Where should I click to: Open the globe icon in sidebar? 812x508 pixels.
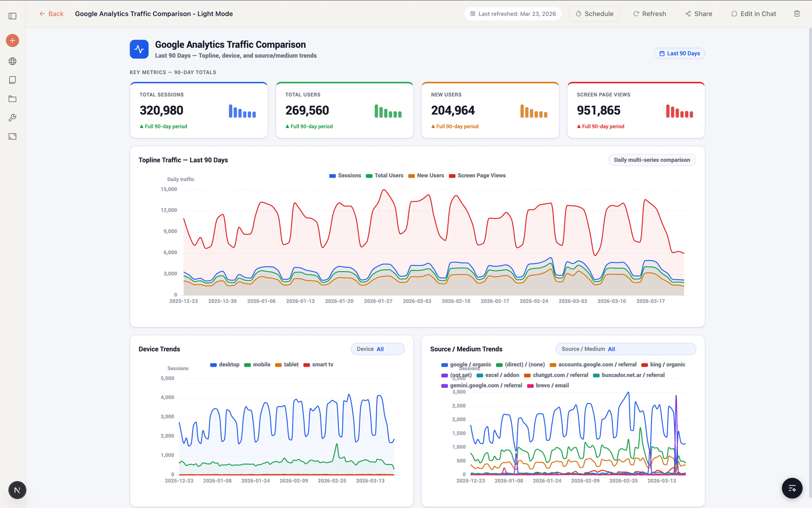pyautogui.click(x=12, y=61)
